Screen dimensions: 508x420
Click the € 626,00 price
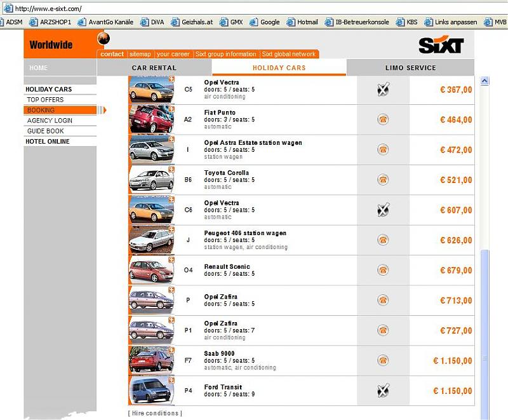coord(456,240)
